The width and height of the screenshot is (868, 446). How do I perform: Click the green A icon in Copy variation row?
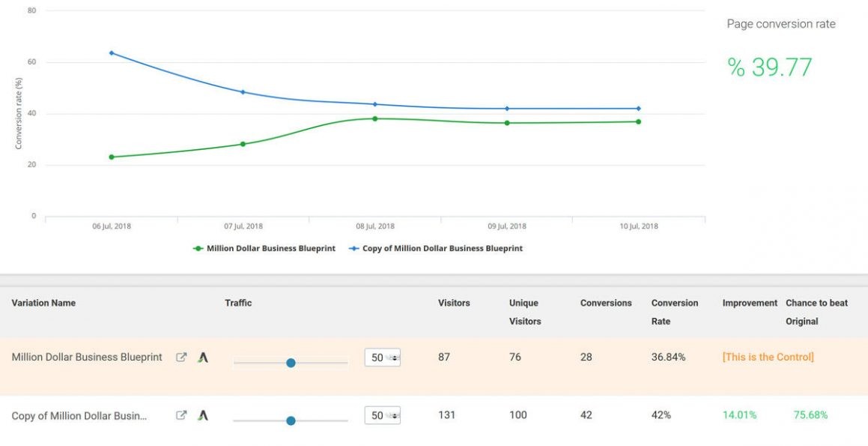point(203,415)
